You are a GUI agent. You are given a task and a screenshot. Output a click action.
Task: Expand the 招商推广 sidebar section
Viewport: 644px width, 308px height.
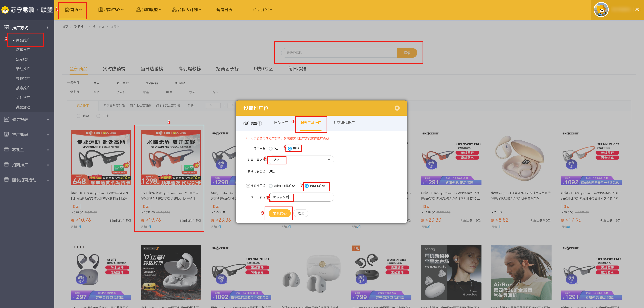pyautogui.click(x=48, y=165)
